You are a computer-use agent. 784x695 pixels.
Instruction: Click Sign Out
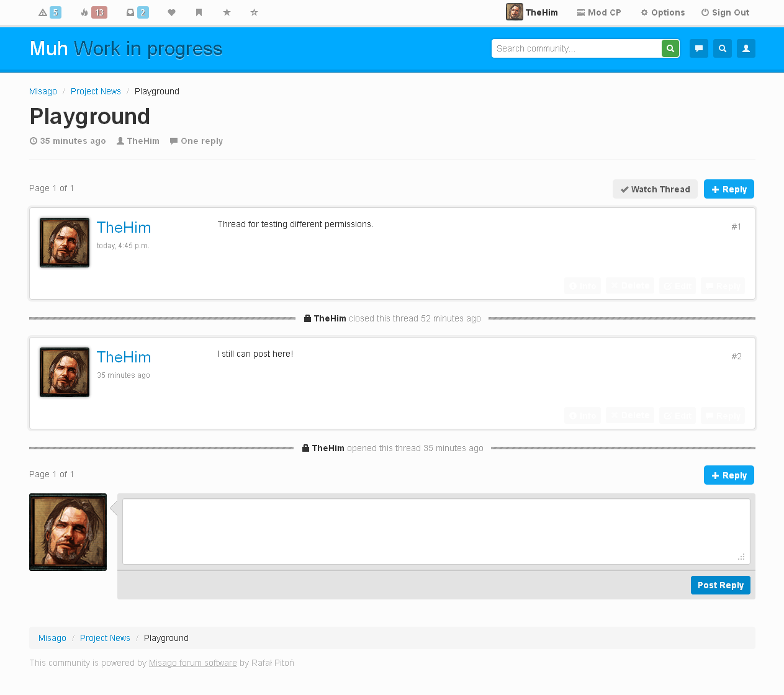[x=725, y=12]
